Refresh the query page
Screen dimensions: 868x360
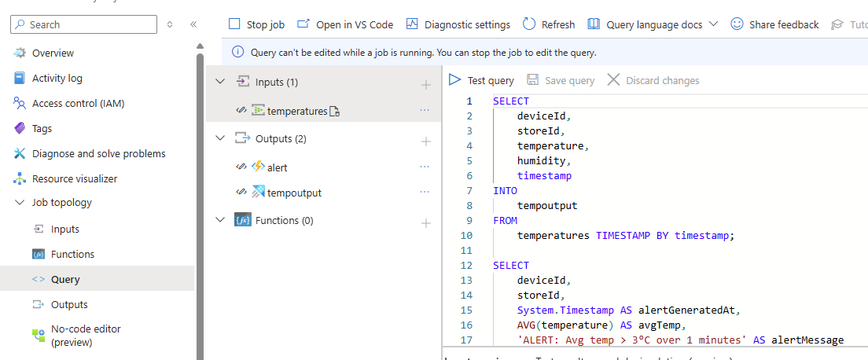[x=549, y=24]
